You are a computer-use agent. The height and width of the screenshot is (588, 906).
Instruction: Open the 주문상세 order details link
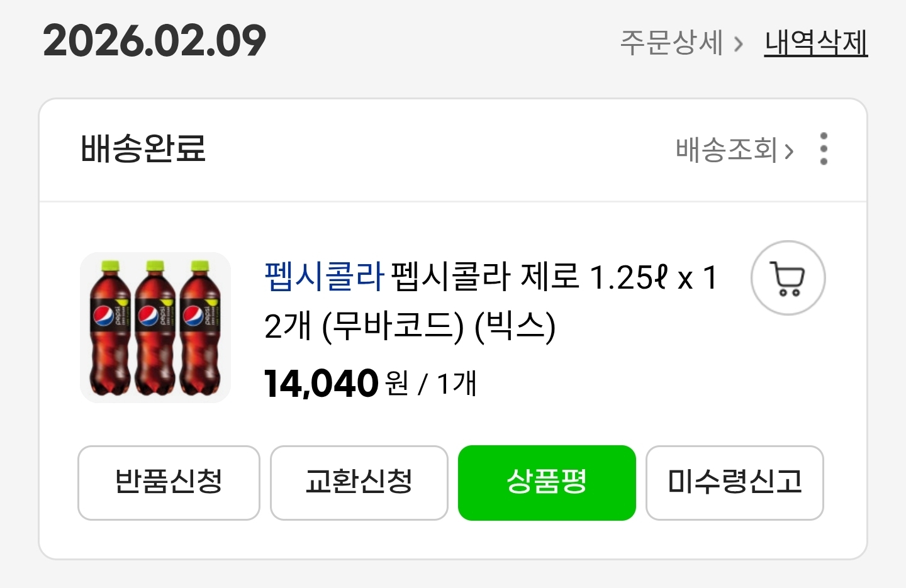click(x=671, y=43)
